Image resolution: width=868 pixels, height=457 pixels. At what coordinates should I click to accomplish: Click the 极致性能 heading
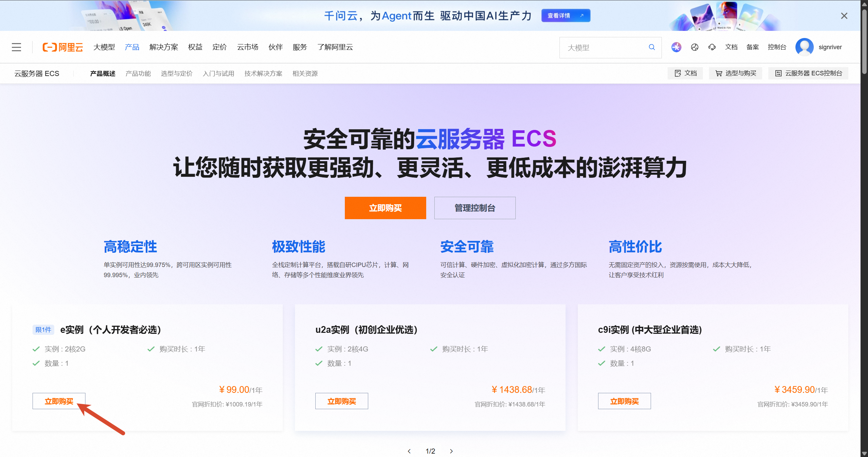click(x=299, y=247)
